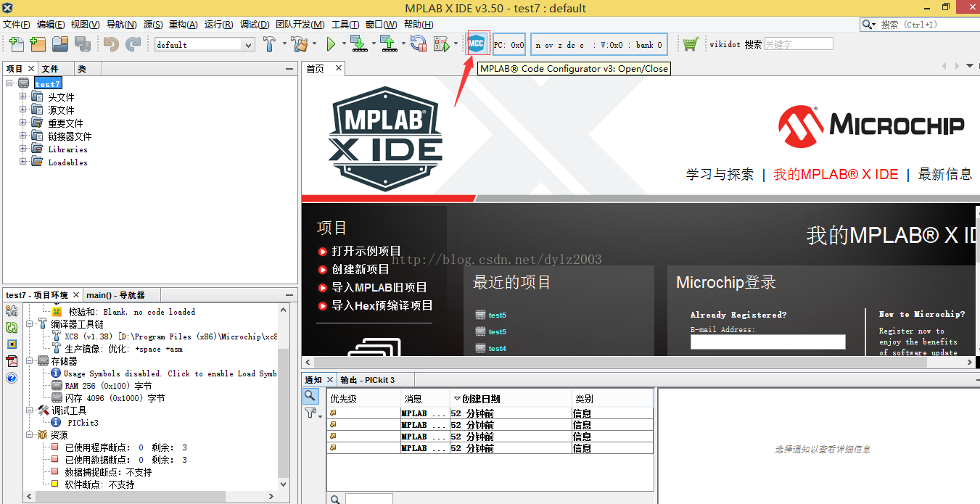Collapse the 编译器工具链 node in dashboard
Screen dimensions: 980x504
point(30,323)
